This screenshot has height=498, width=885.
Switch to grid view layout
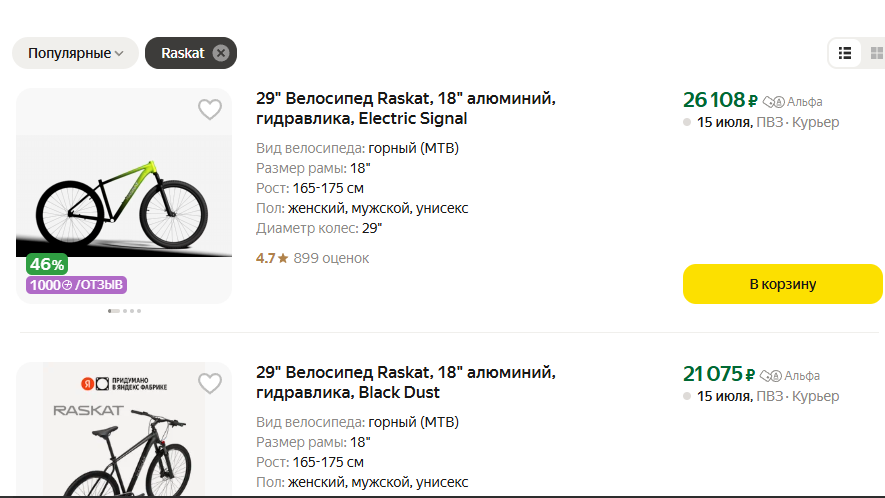[876, 53]
